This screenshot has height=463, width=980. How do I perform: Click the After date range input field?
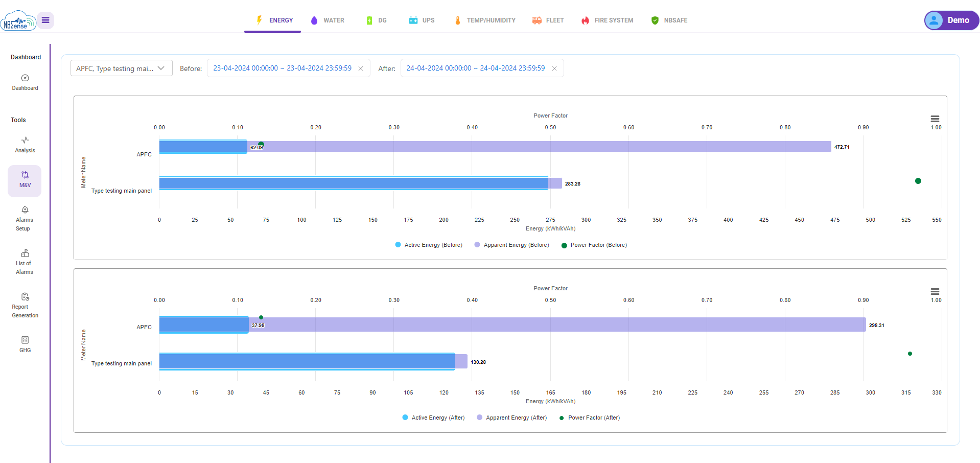pyautogui.click(x=482, y=68)
